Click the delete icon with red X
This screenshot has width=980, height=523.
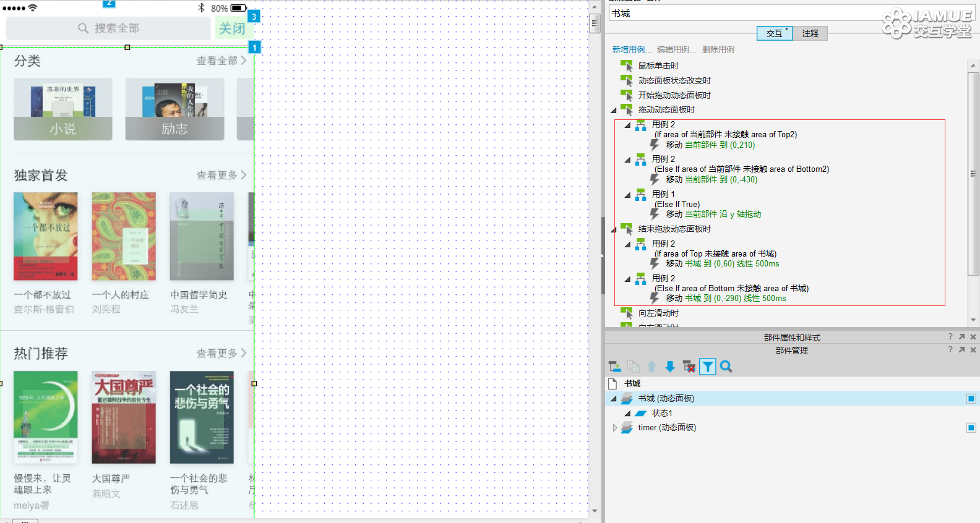pyautogui.click(x=689, y=367)
